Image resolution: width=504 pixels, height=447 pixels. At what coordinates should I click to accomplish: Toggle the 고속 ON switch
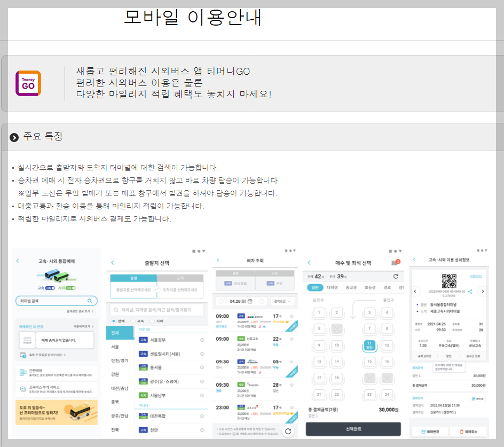coord(50,288)
